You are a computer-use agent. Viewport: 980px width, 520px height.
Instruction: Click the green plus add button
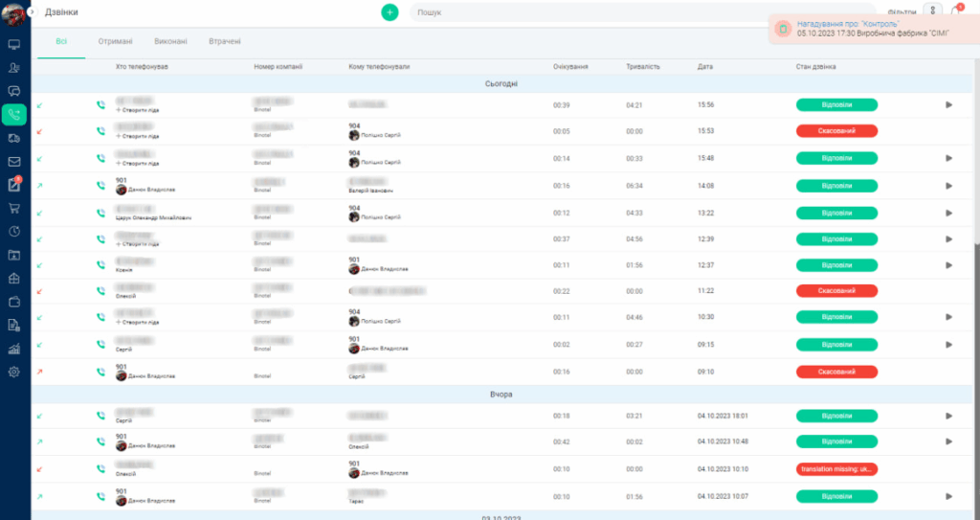pyautogui.click(x=390, y=12)
